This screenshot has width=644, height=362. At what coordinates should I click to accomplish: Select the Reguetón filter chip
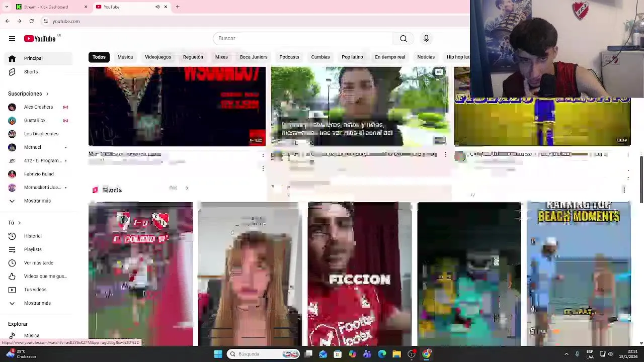[x=193, y=57]
